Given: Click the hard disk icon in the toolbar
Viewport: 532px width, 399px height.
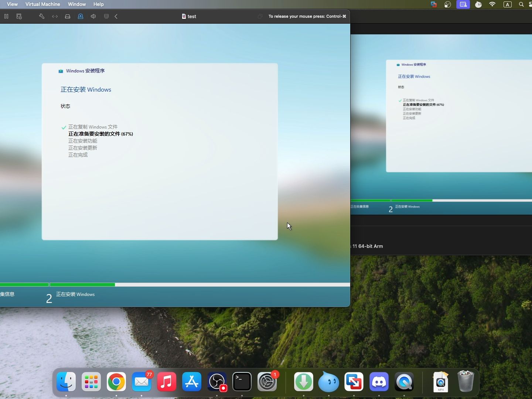Looking at the screenshot, I should 68,16.
